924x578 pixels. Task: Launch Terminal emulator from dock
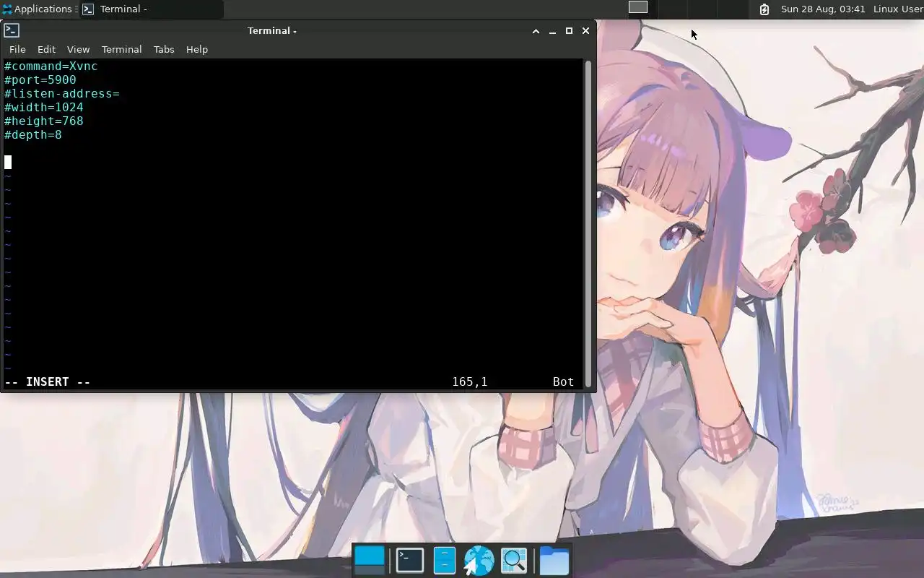[x=410, y=561]
